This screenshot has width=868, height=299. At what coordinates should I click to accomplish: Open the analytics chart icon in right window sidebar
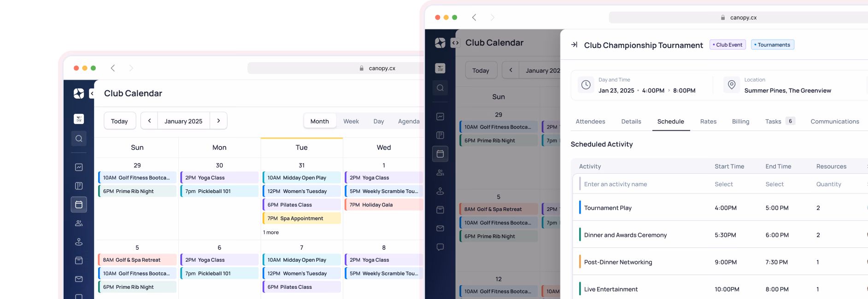point(440,117)
